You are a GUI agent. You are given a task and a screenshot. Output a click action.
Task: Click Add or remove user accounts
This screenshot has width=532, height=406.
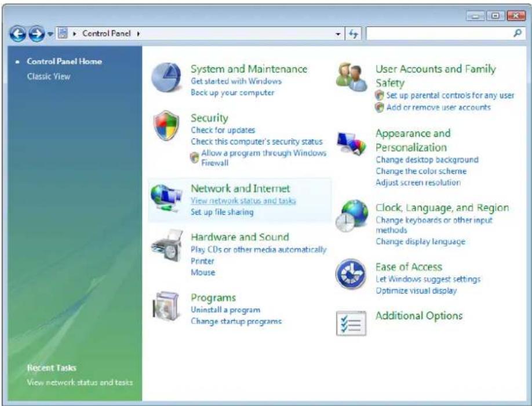click(x=438, y=108)
